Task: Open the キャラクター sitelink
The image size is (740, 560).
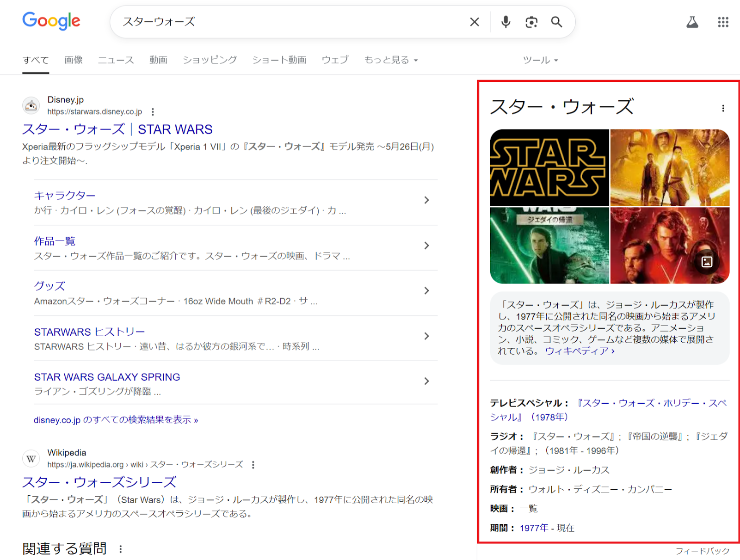Action: click(x=65, y=196)
